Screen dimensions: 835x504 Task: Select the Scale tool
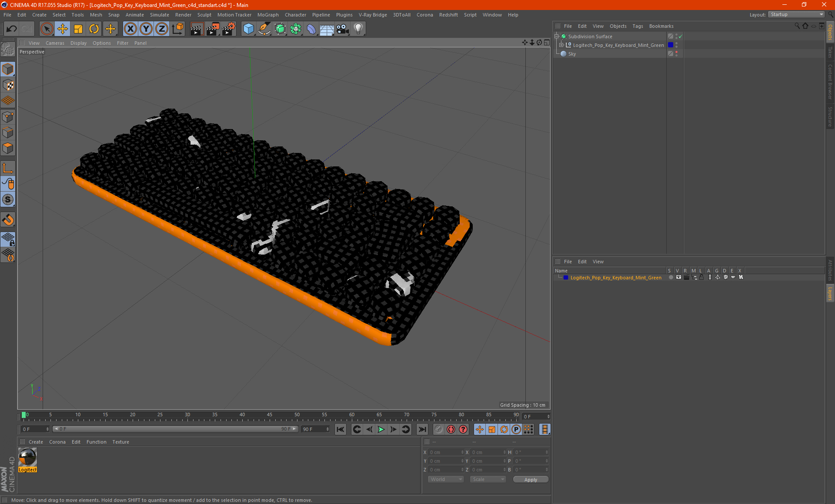[78, 29]
